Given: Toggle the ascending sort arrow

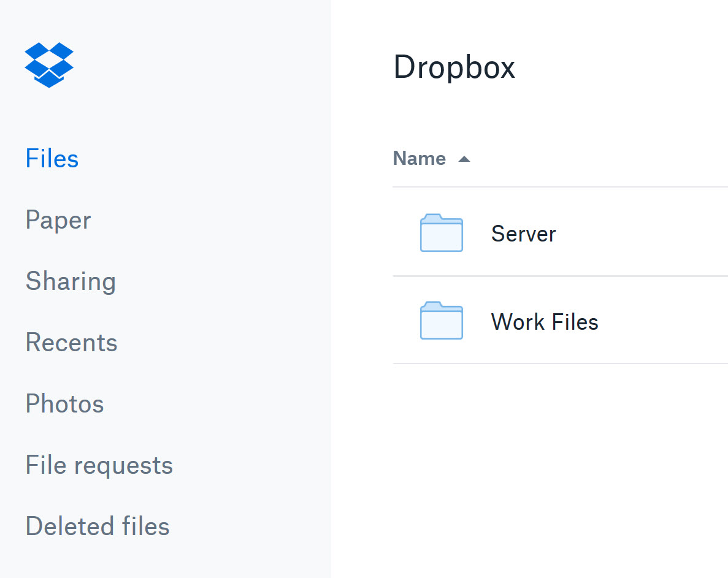Looking at the screenshot, I should 464,158.
